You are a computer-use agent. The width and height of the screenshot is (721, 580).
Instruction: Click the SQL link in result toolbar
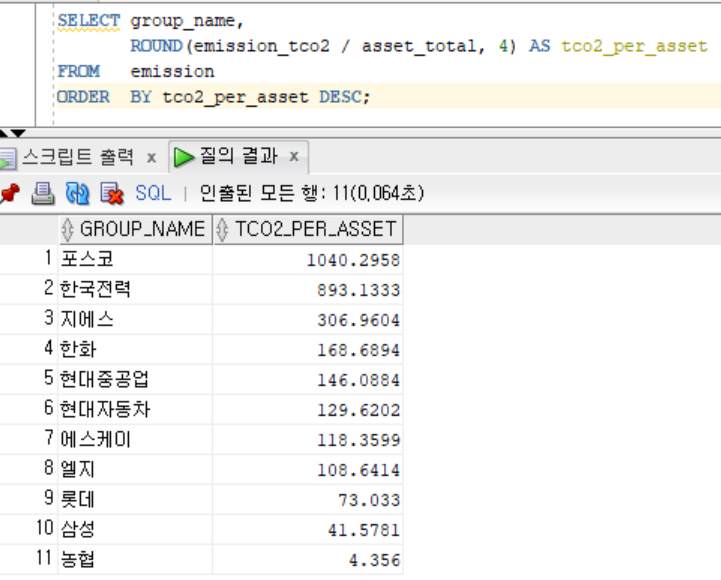[x=153, y=193]
